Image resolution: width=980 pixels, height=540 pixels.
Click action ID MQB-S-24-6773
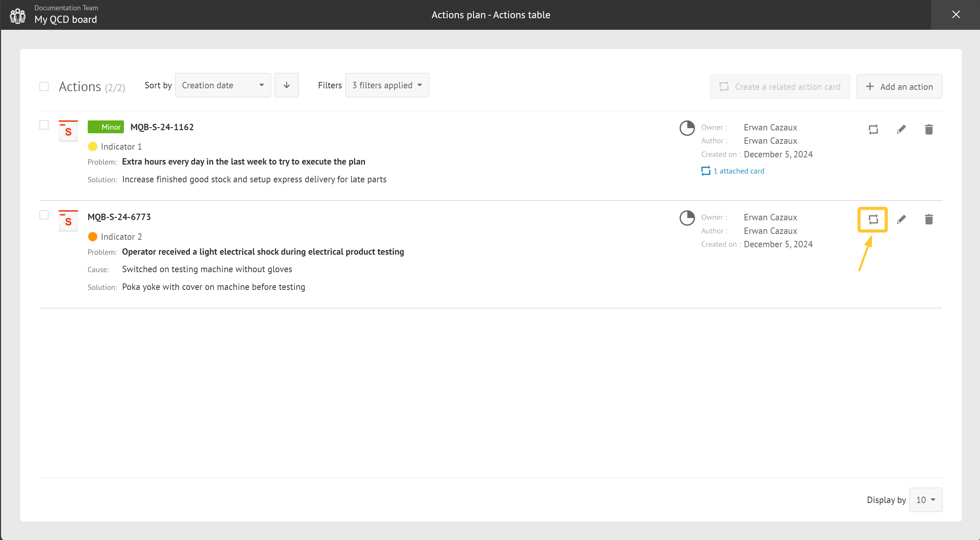pos(119,217)
